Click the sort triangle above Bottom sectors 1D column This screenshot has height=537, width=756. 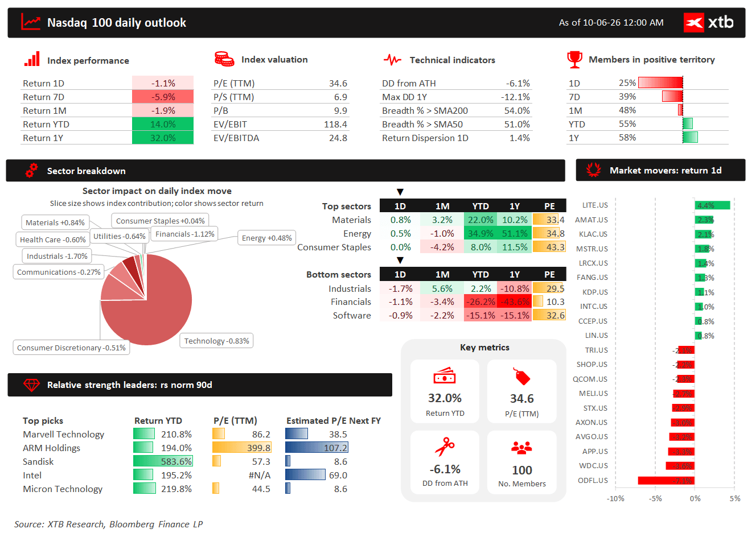[400, 261]
